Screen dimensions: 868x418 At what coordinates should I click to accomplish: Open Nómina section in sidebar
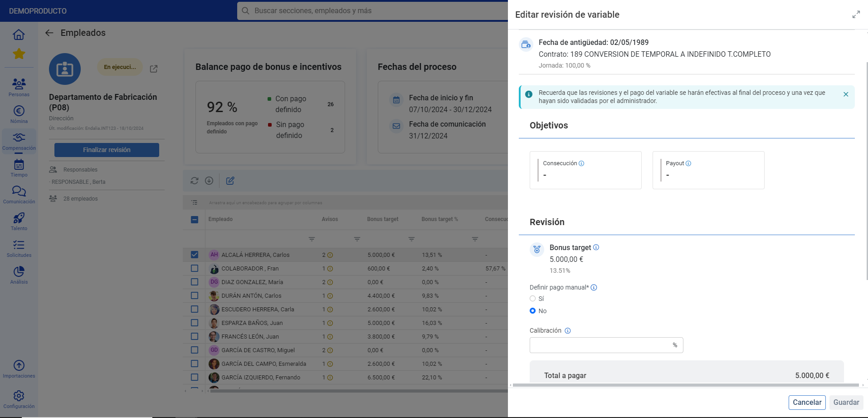click(x=19, y=114)
